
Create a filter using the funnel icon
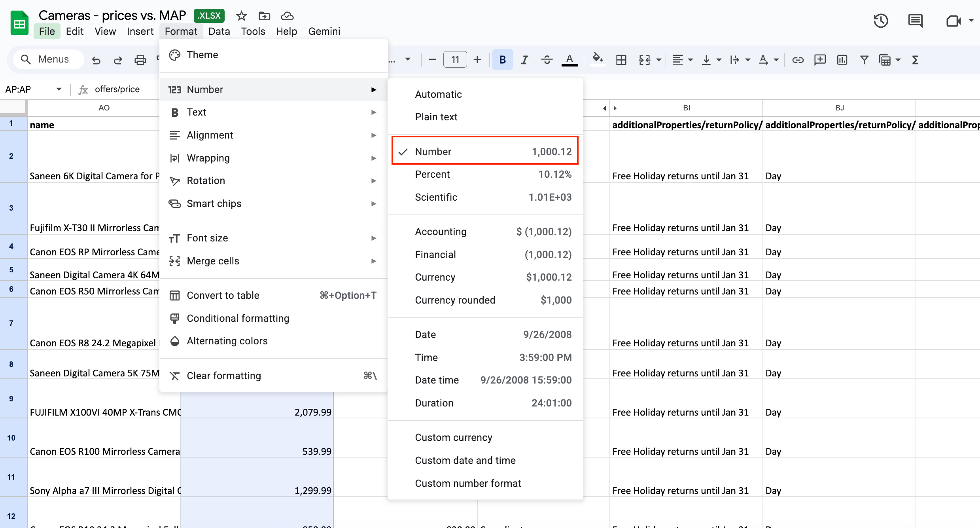[864, 59]
